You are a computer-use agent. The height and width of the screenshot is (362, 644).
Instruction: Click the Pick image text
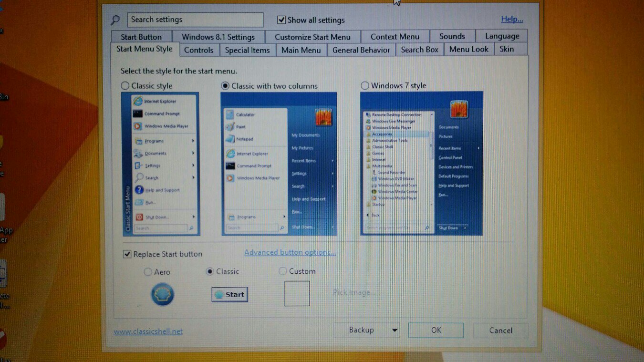354,292
